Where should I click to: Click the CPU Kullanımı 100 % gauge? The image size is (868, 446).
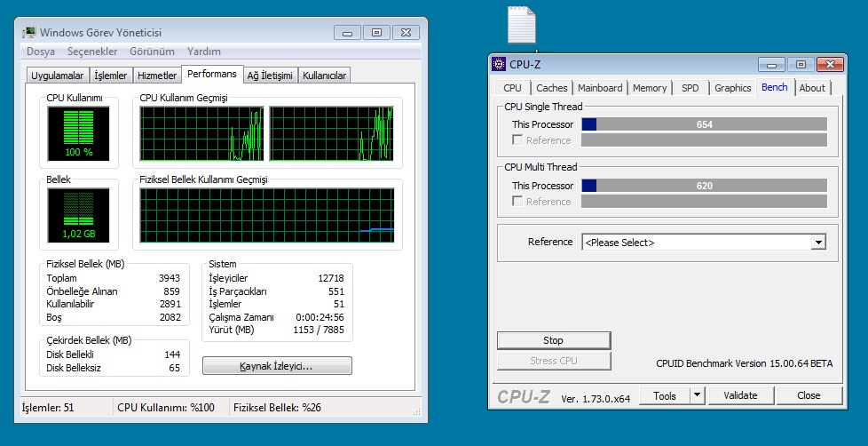(x=79, y=134)
